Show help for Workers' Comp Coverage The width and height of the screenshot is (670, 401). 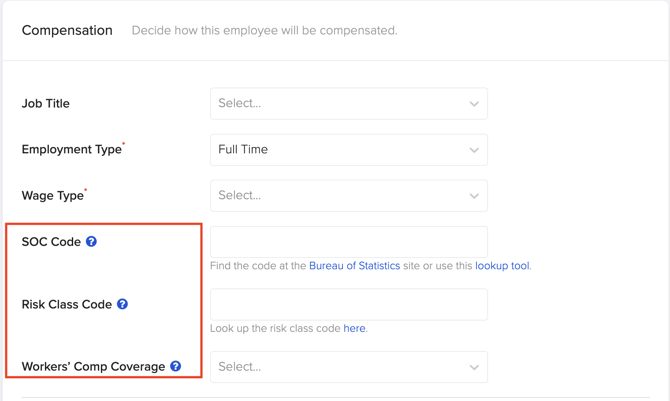[176, 366]
